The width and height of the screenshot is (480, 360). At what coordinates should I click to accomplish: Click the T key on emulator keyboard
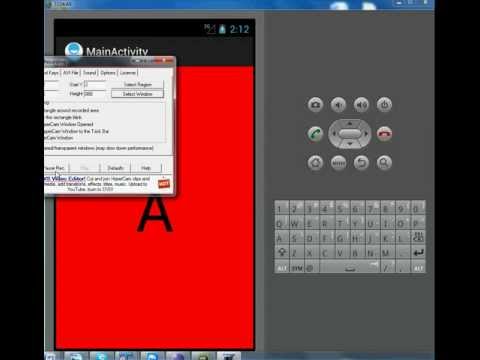(342, 222)
